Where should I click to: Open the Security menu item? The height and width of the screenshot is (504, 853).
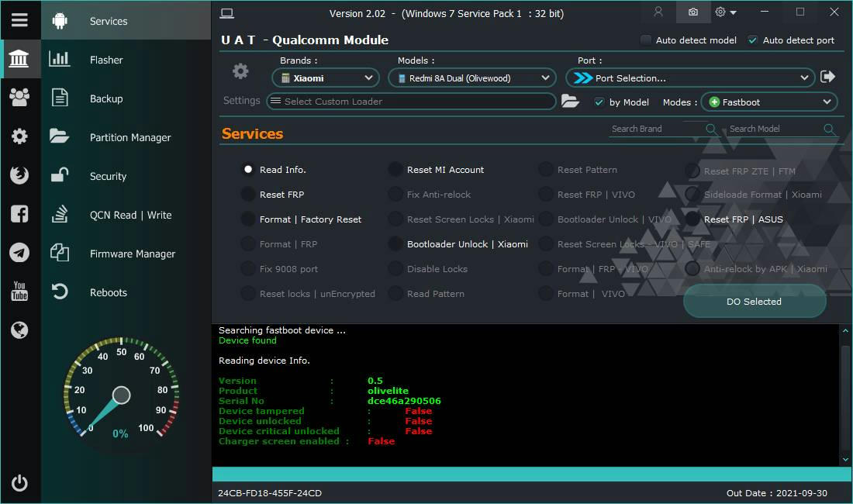pos(126,175)
